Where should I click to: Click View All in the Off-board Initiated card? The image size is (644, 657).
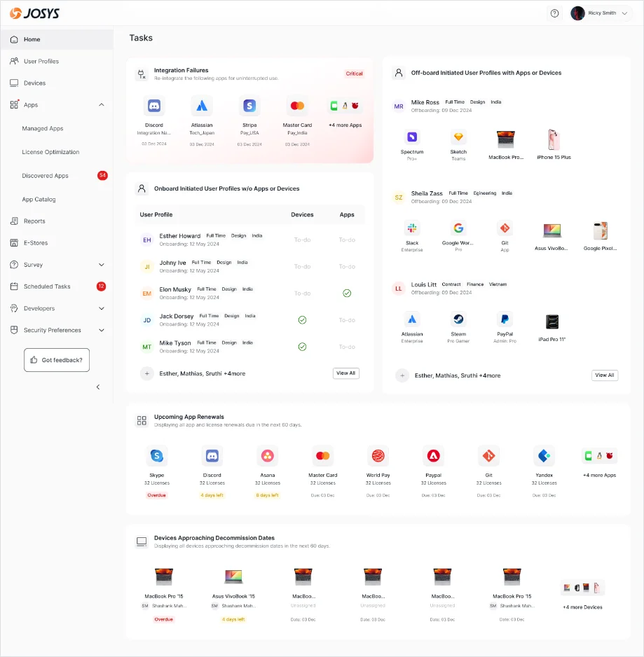coord(605,375)
